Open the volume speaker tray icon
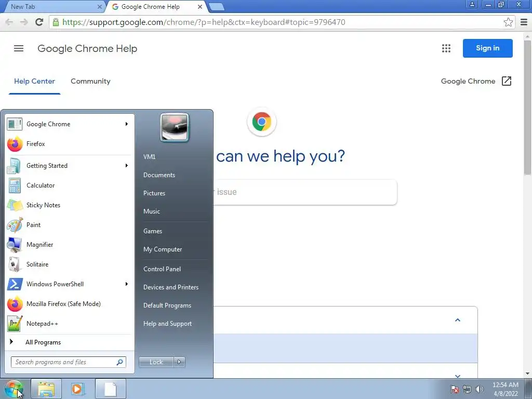 (x=480, y=389)
